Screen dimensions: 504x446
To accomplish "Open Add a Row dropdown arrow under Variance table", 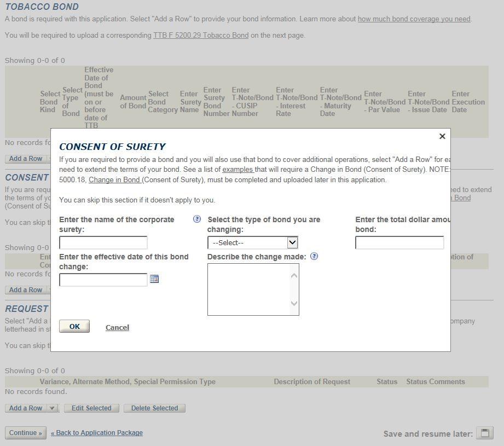I will click(x=52, y=408).
